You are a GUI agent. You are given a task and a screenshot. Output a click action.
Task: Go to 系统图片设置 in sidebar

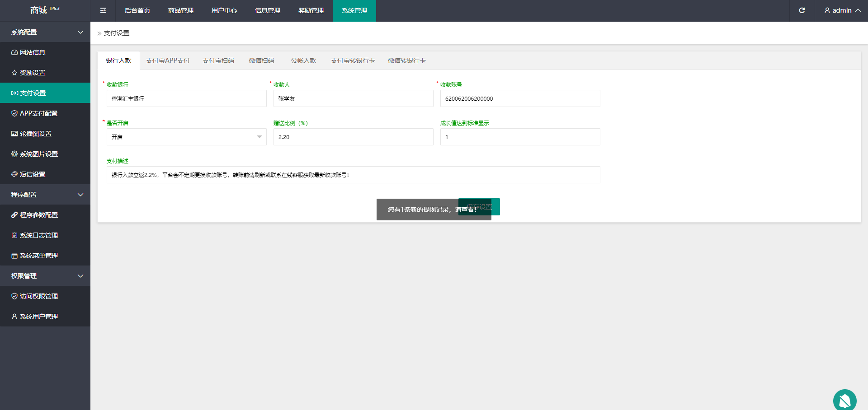point(45,154)
